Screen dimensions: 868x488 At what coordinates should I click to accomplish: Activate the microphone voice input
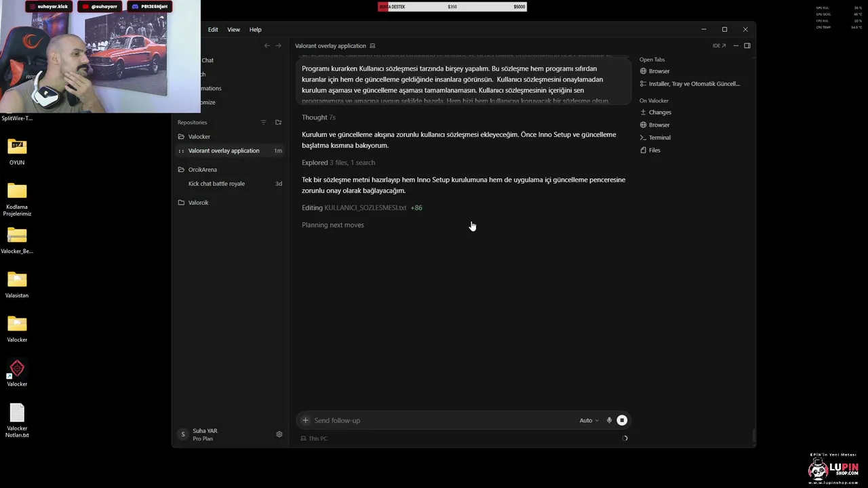click(609, 420)
